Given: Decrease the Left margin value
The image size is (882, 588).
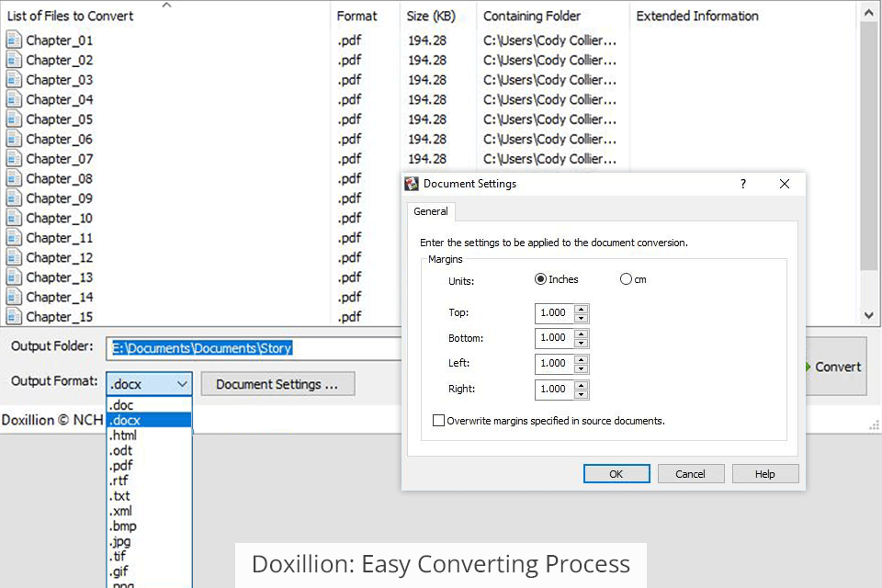Looking at the screenshot, I should coord(582,368).
